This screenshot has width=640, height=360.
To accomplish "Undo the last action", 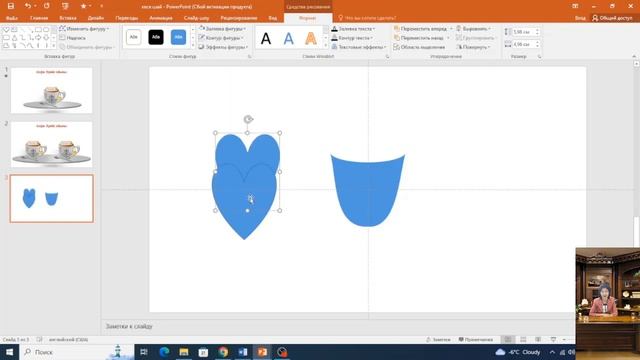I will [27, 6].
